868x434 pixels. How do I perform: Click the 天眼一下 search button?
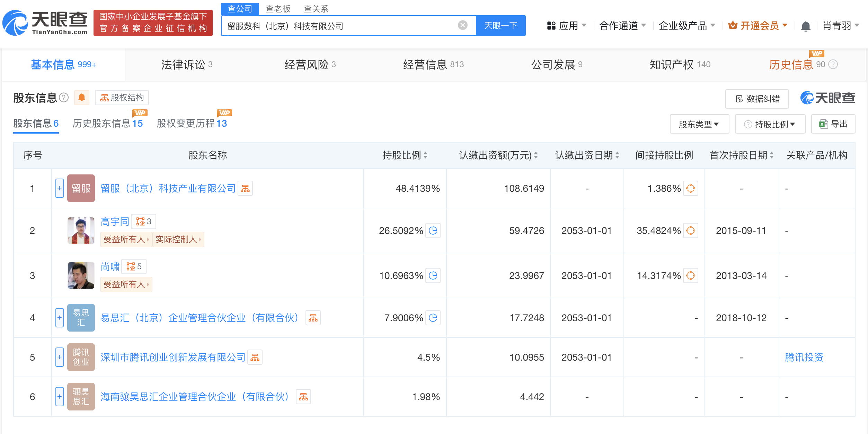pos(501,26)
